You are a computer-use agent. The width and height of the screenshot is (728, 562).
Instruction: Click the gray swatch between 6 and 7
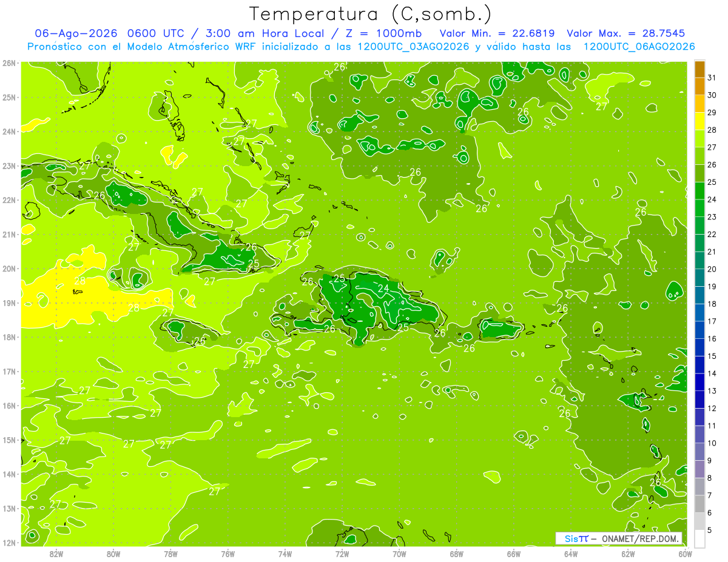point(699,504)
